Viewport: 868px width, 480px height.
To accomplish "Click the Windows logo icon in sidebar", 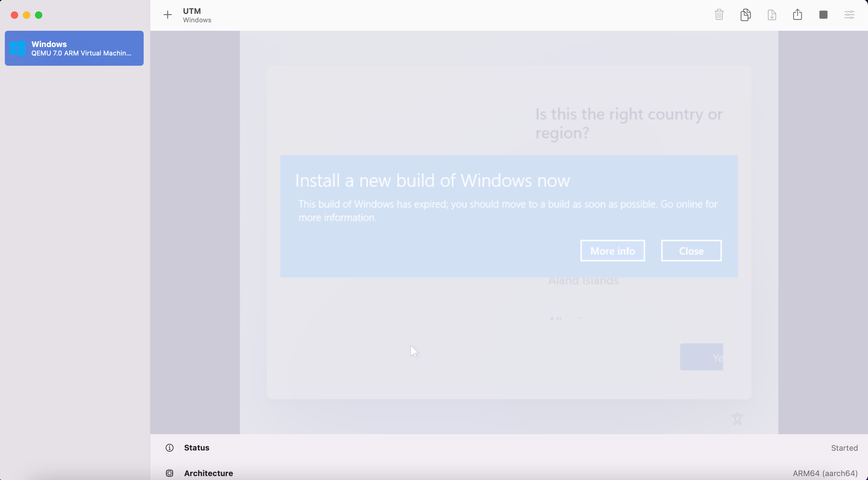I will pyautogui.click(x=18, y=48).
